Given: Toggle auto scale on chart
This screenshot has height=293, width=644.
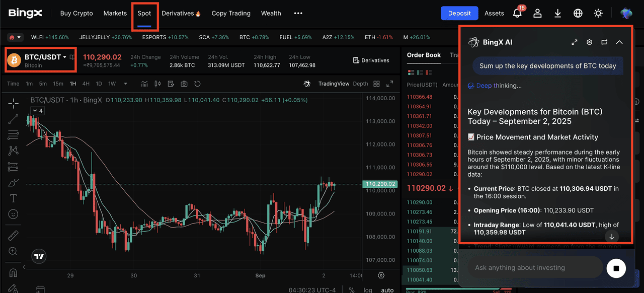Looking at the screenshot, I should (387, 290).
